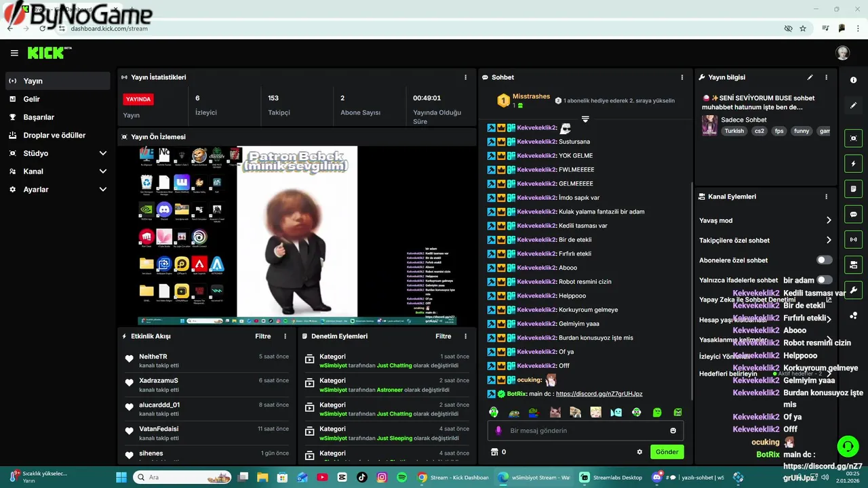Expand the Ayarlar sidebar section

click(102, 190)
